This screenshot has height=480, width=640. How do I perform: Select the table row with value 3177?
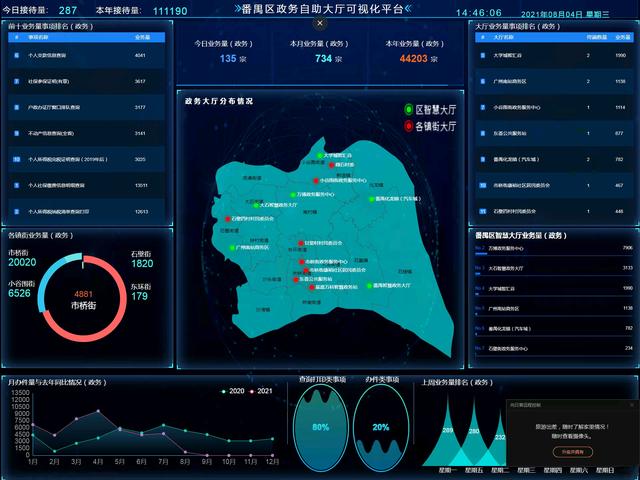point(87,107)
